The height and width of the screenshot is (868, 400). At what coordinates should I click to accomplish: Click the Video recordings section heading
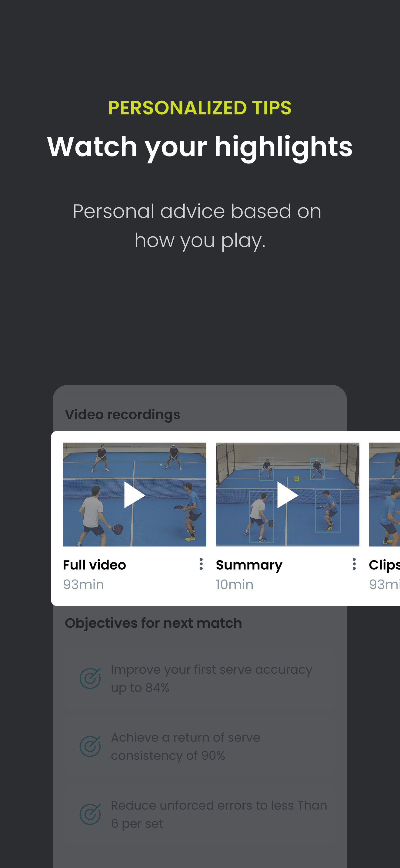(122, 415)
